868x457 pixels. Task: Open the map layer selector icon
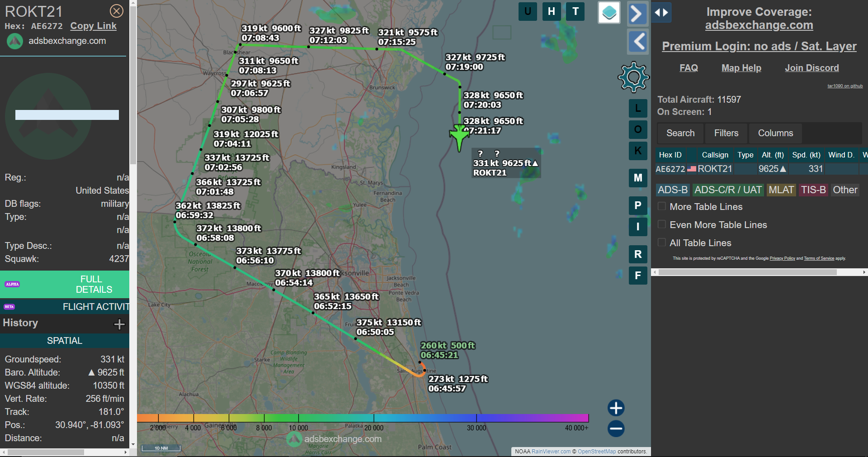click(609, 12)
